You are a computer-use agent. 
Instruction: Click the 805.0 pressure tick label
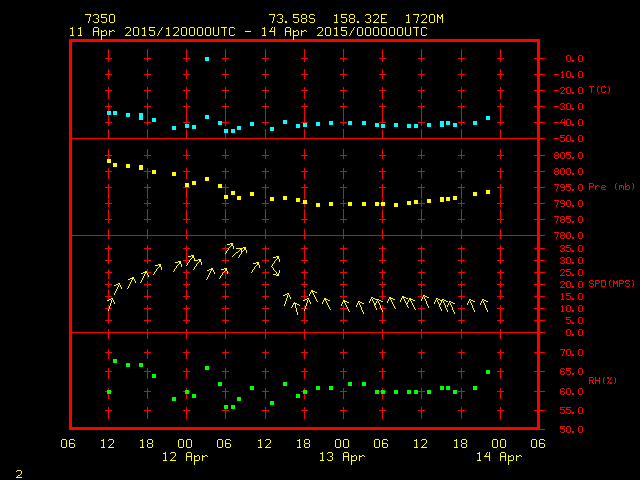[568, 155]
